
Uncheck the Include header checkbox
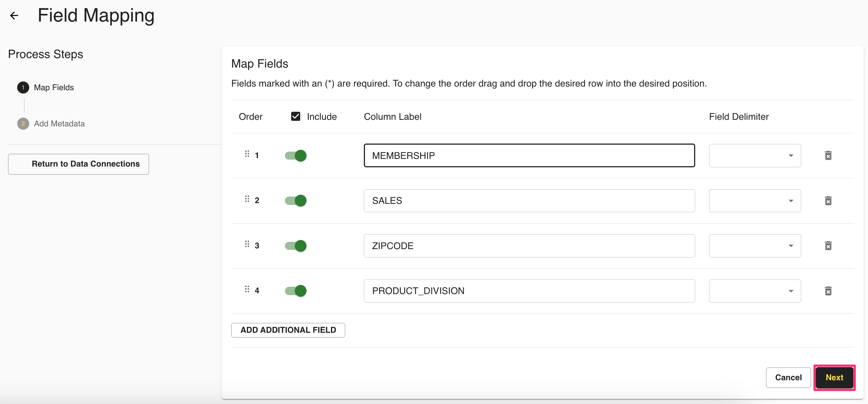coord(296,117)
